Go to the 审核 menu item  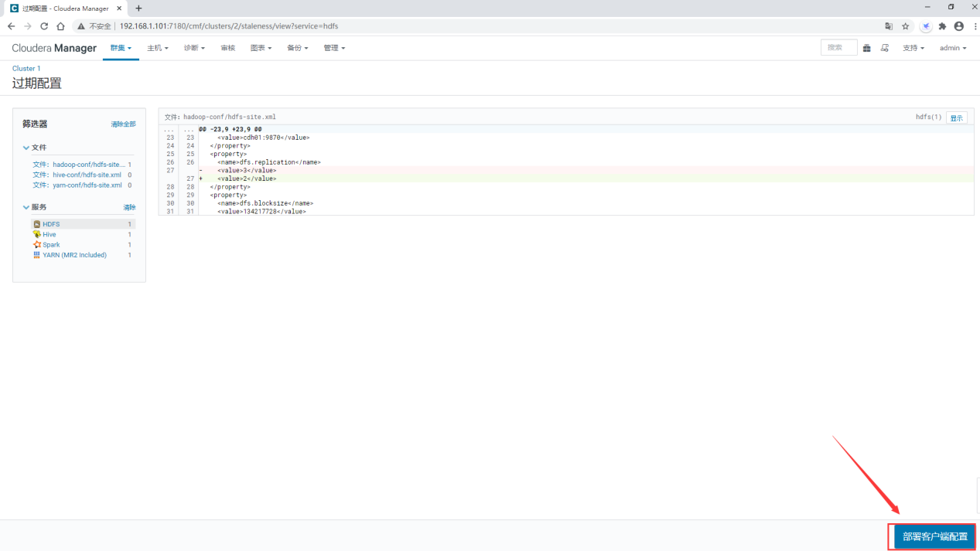pos(227,48)
